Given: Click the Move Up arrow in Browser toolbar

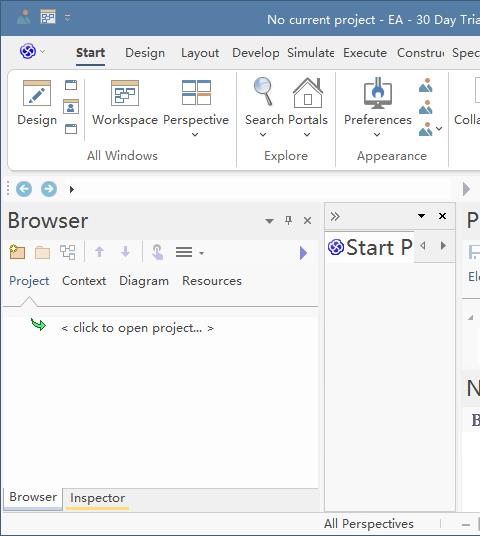Looking at the screenshot, I should (x=99, y=252).
